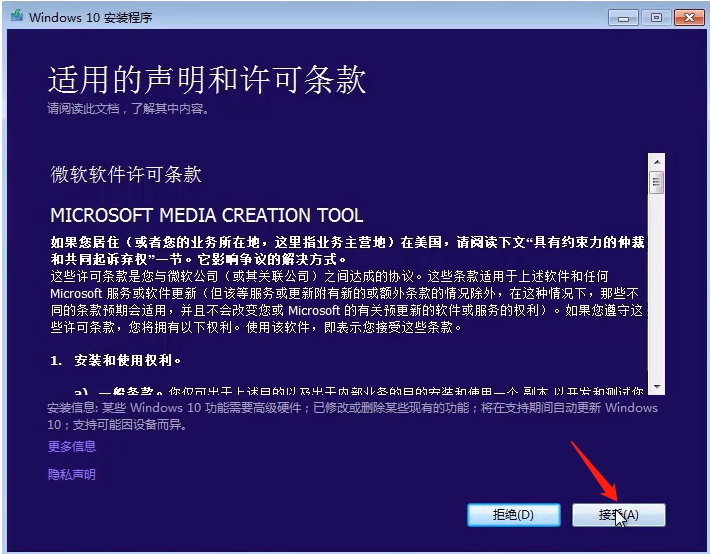Image resolution: width=710 pixels, height=554 pixels.
Task: Click the MICROSOFT MEDIA CREATION TOOL heading
Action: [206, 215]
